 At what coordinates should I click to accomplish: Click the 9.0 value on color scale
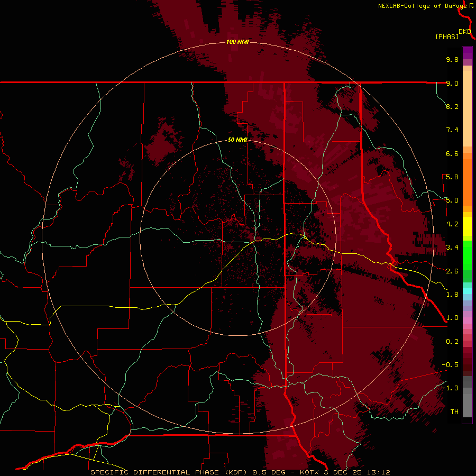(x=452, y=83)
